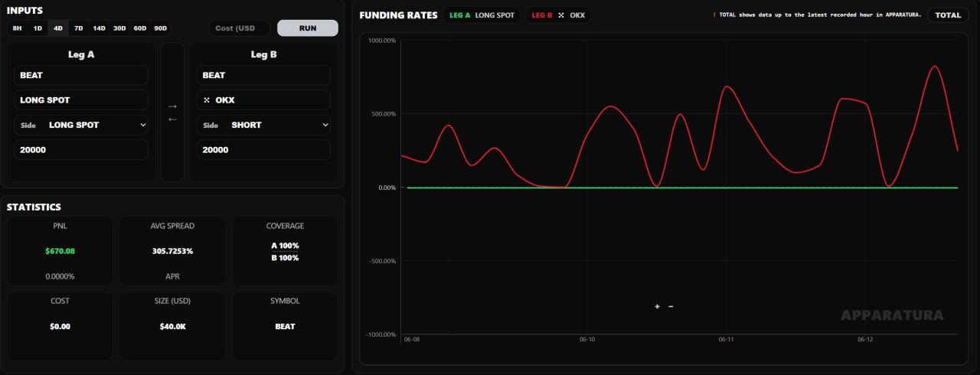Click the orange warning icon beside TOTAL note
The width and height of the screenshot is (980, 375).
point(714,15)
